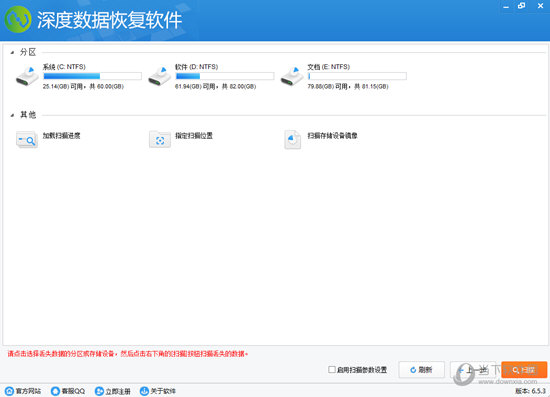The image size is (550, 397).
Task: Click the 软件 (D: NTFS) label
Action: (x=196, y=67)
